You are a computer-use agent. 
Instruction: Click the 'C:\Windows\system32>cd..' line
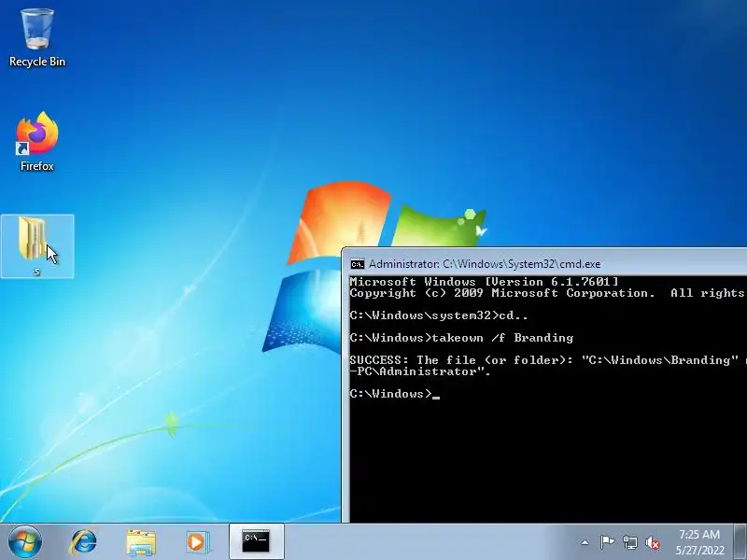pyautogui.click(x=438, y=315)
